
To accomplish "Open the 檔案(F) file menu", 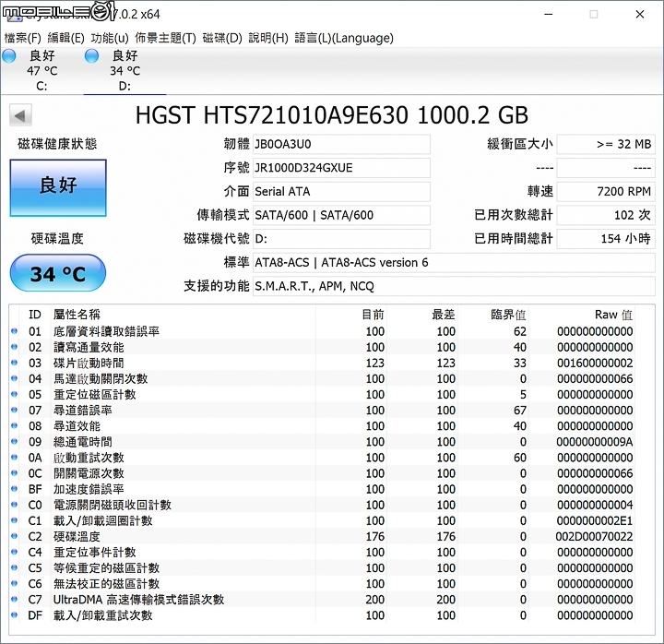I will pyautogui.click(x=22, y=38).
